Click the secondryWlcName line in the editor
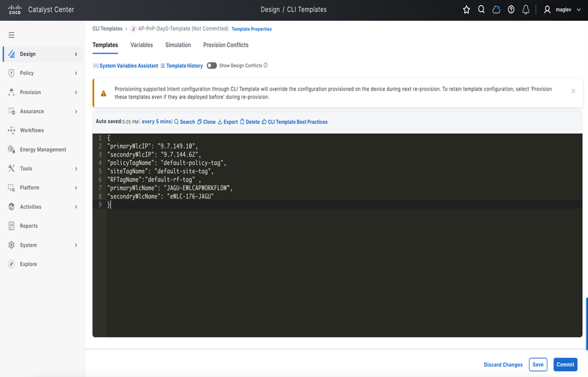The height and width of the screenshot is (377, 588). pyautogui.click(x=161, y=197)
